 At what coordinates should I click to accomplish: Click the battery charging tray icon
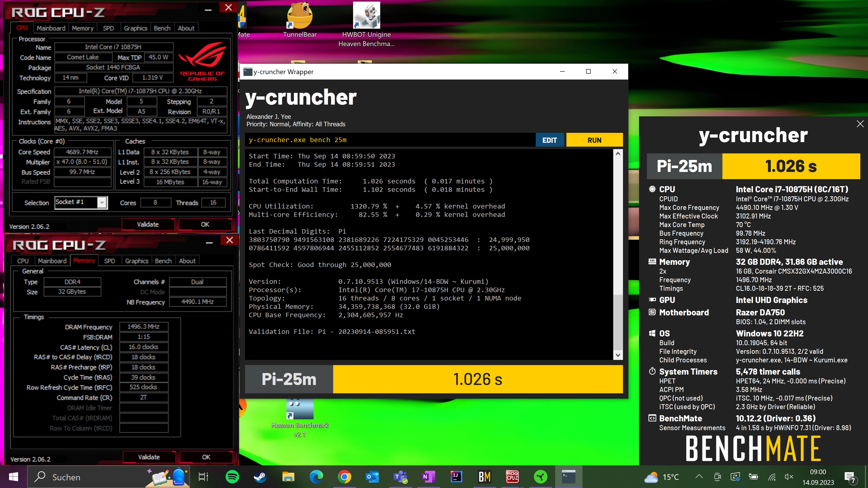(x=753, y=477)
